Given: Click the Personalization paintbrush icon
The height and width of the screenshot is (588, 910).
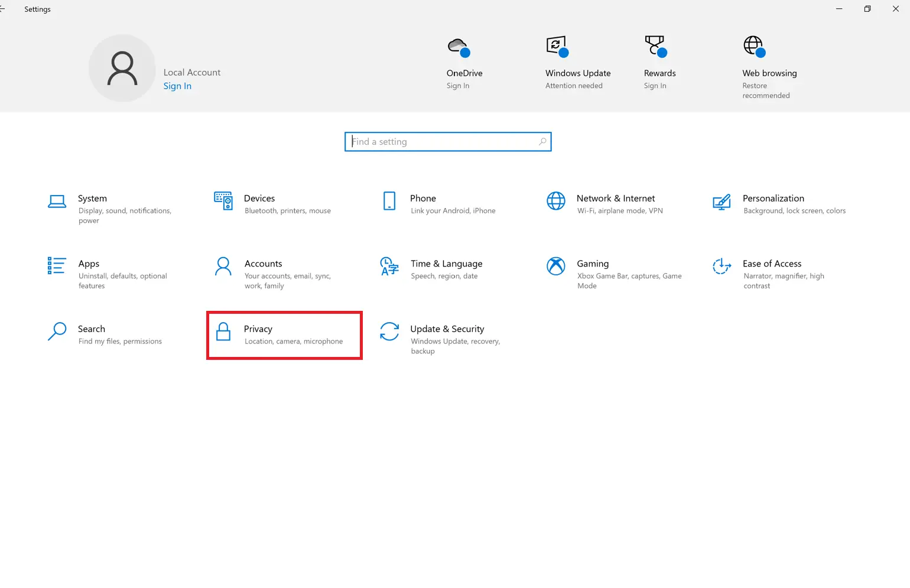Looking at the screenshot, I should pos(722,202).
